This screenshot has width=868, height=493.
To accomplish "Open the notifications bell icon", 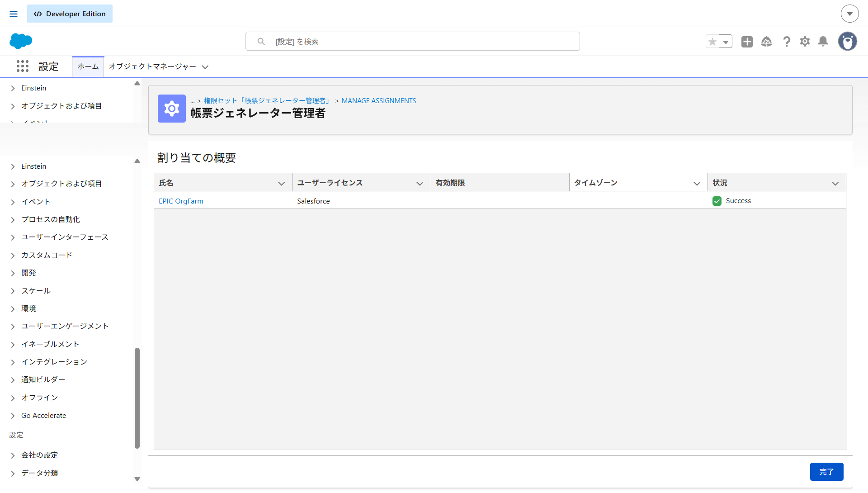I will [823, 42].
